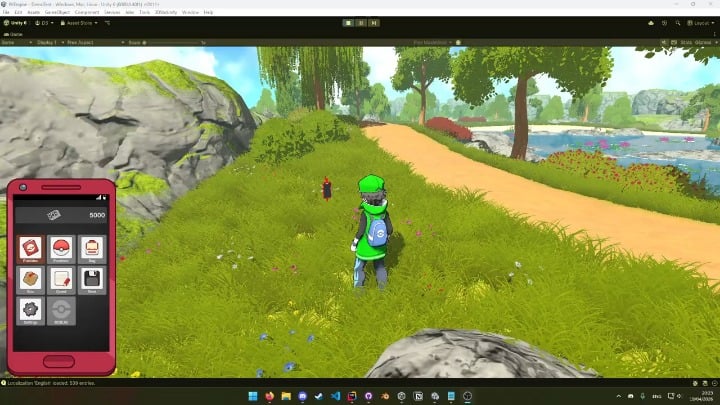The image size is (720, 405).
Task: Open the Window menu
Action: pos(190,12)
